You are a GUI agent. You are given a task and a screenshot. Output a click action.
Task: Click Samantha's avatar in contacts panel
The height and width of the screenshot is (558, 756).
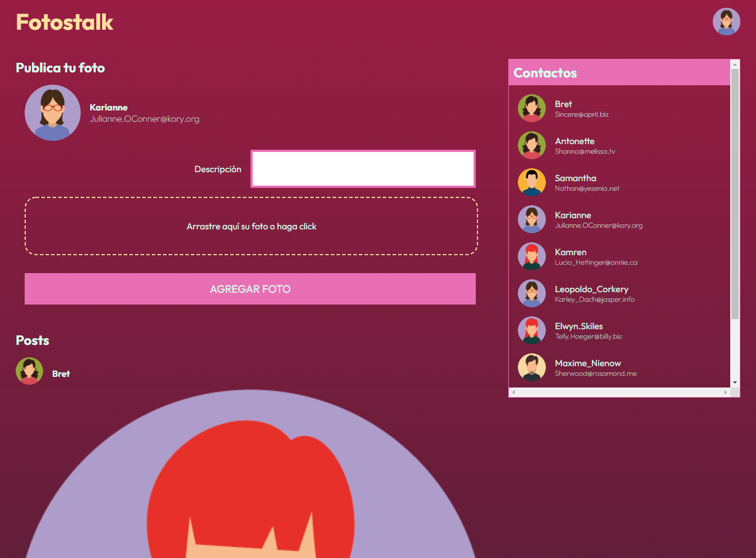coord(531,182)
